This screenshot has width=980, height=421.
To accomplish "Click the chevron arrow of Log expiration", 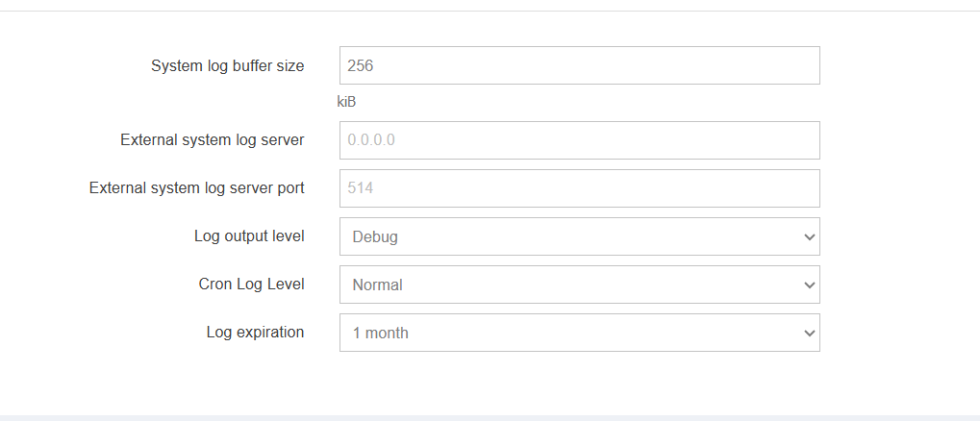I will [809, 333].
